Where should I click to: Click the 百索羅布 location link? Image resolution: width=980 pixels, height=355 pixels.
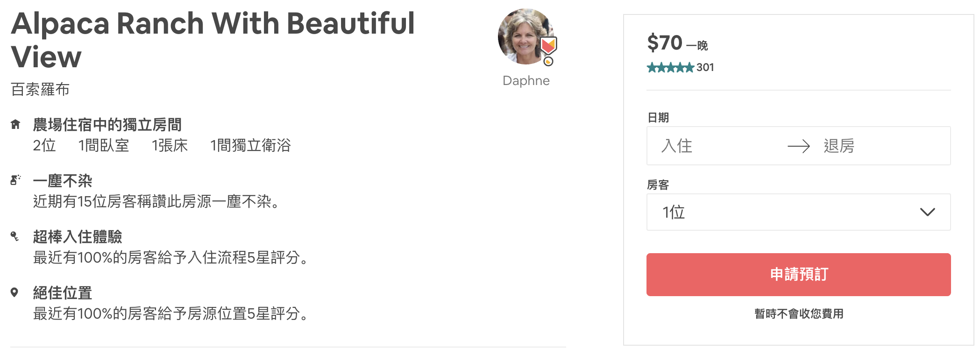pyautogui.click(x=40, y=89)
